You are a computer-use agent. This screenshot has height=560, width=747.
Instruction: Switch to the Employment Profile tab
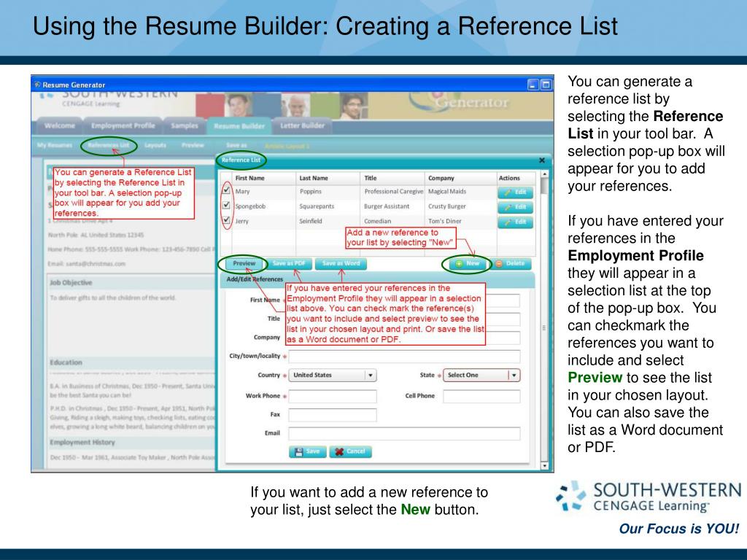pos(123,125)
